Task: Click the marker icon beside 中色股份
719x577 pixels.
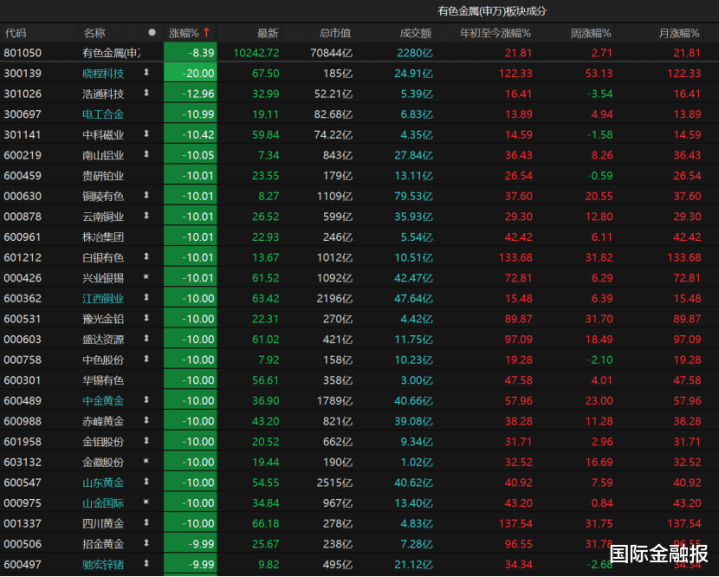Action: tap(146, 359)
